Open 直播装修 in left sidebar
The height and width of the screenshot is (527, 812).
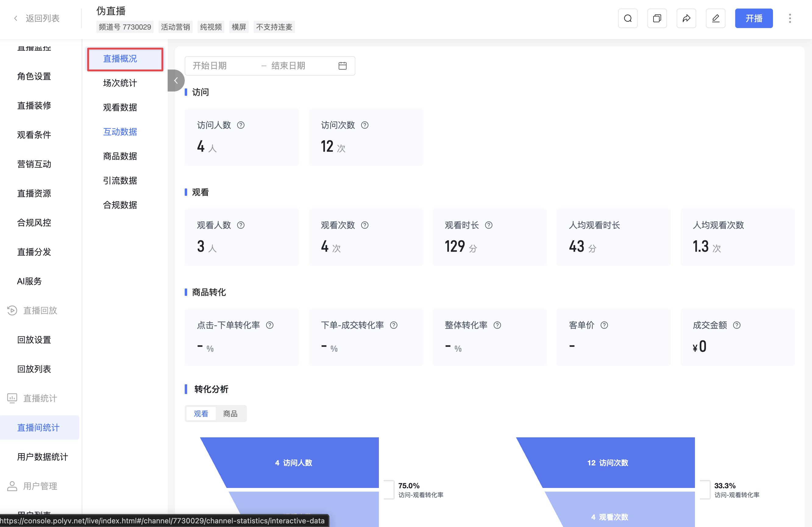pyautogui.click(x=34, y=106)
